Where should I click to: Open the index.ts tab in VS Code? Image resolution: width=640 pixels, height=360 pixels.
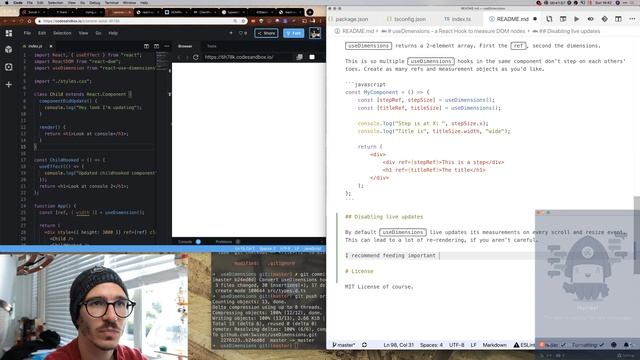pos(457,19)
